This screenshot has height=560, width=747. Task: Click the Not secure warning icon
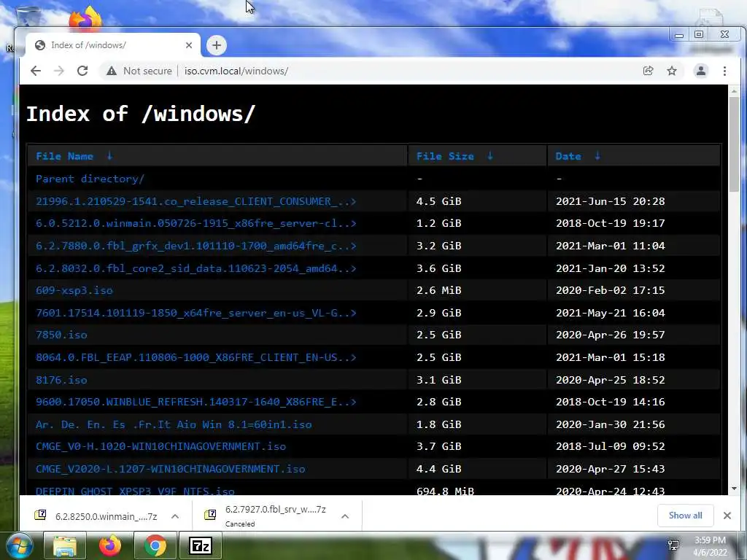click(x=112, y=71)
